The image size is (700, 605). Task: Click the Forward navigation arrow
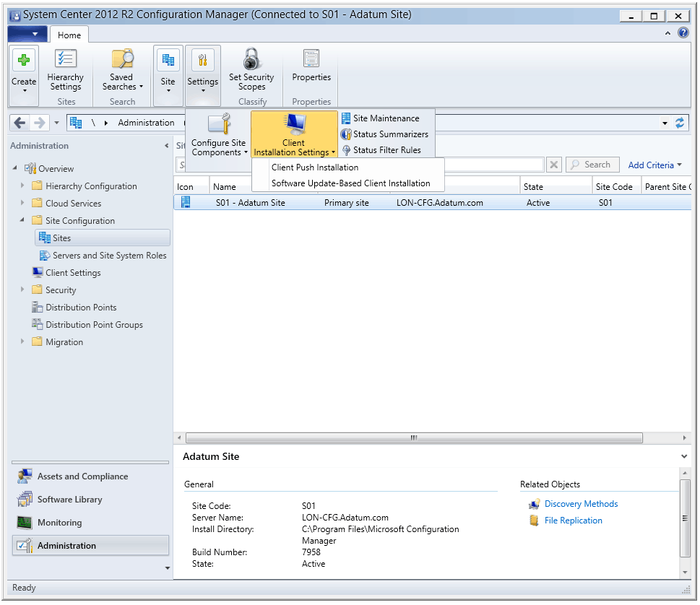(x=40, y=122)
